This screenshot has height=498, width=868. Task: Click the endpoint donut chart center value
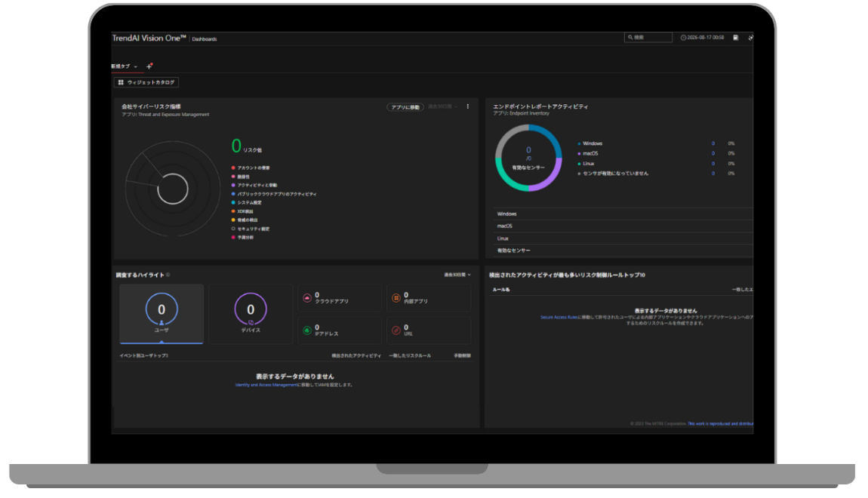click(528, 150)
